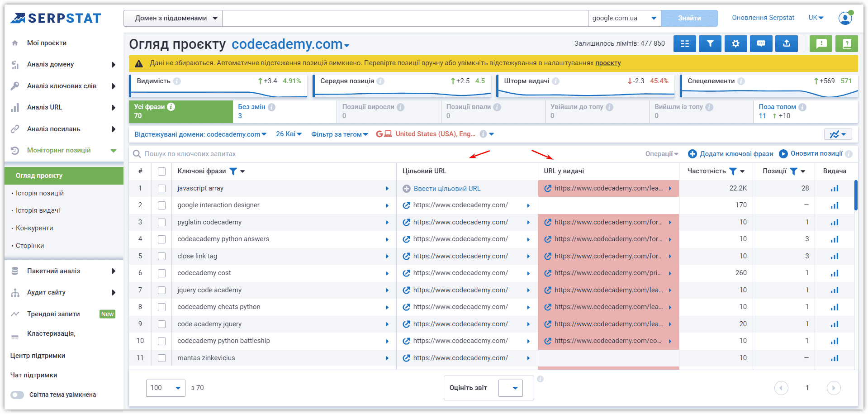The width and height of the screenshot is (868, 414).
Task: Click filter funnel in Ключові фрази column
Action: [x=233, y=171]
